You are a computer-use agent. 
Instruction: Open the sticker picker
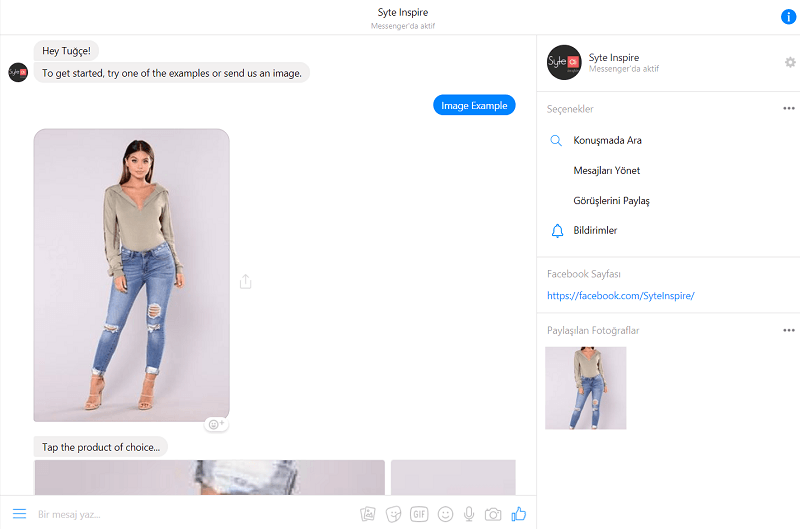(393, 514)
